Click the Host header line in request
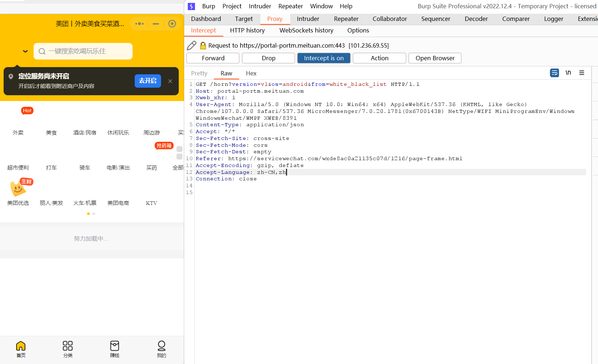This screenshot has width=598, height=364. point(250,91)
